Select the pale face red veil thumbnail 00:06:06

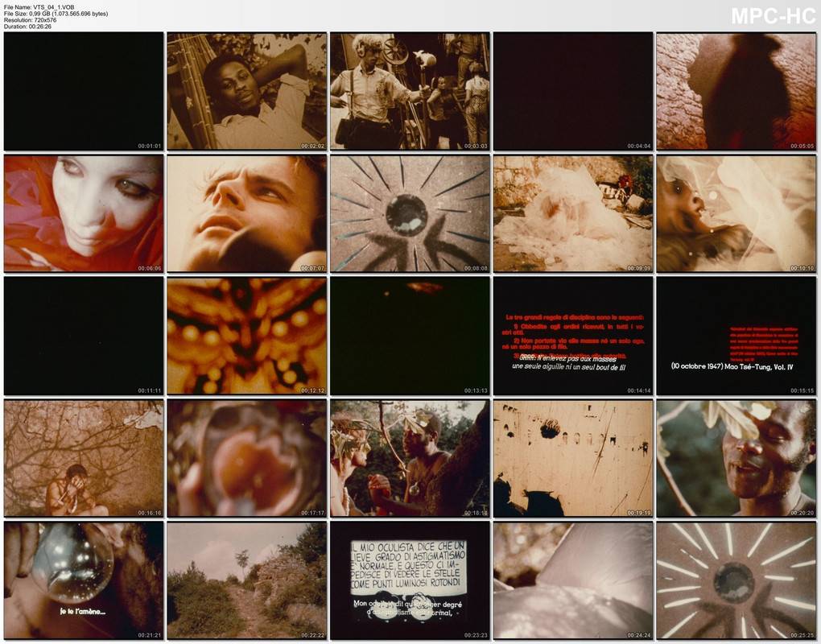coord(84,213)
